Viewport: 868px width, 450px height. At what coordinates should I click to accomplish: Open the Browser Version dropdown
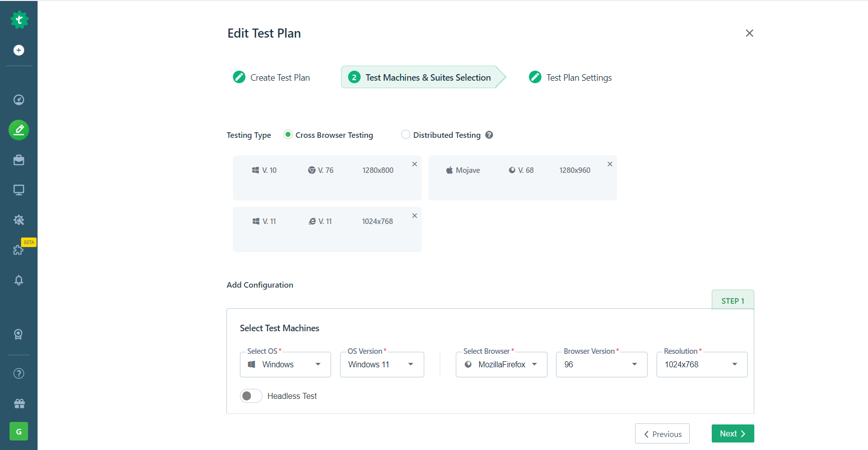click(601, 364)
